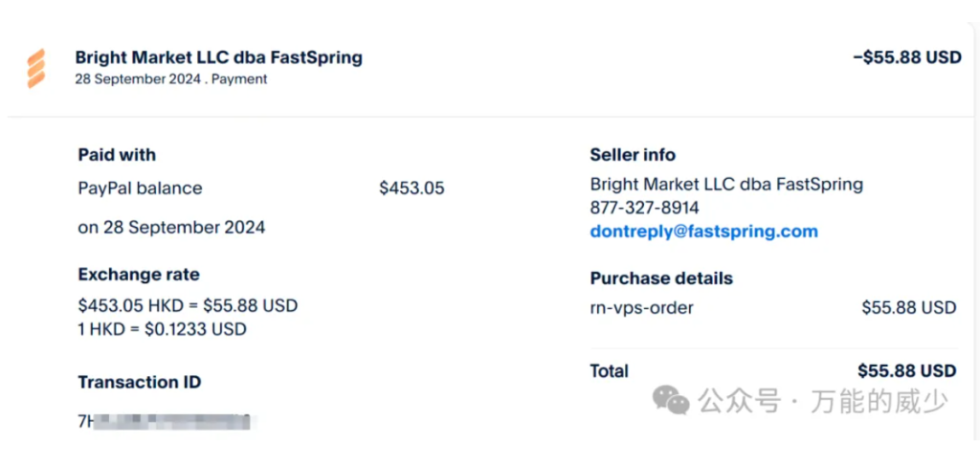Image resolution: width=980 pixels, height=465 pixels.
Task: Select the −$55.88 USD header amount
Action: [x=907, y=57]
